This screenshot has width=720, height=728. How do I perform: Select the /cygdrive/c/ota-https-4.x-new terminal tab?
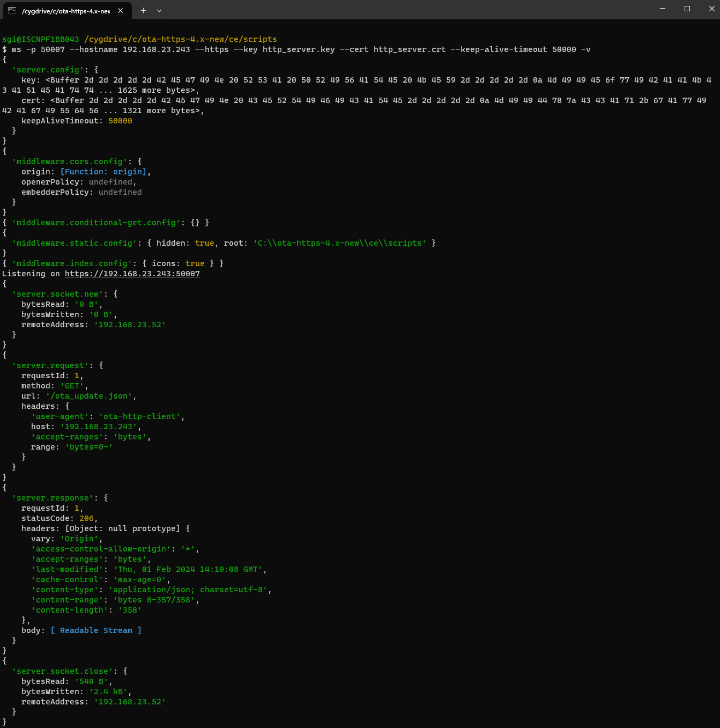tap(66, 10)
